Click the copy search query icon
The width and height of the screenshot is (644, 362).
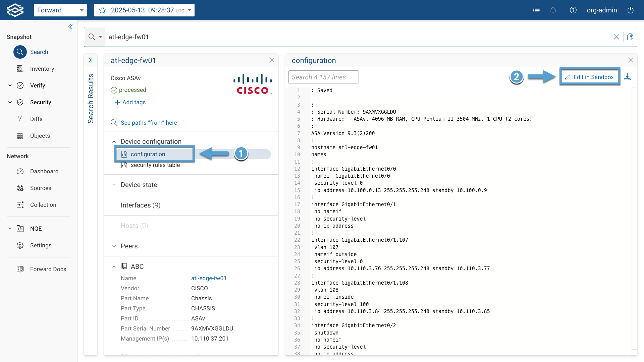pyautogui.click(x=630, y=37)
